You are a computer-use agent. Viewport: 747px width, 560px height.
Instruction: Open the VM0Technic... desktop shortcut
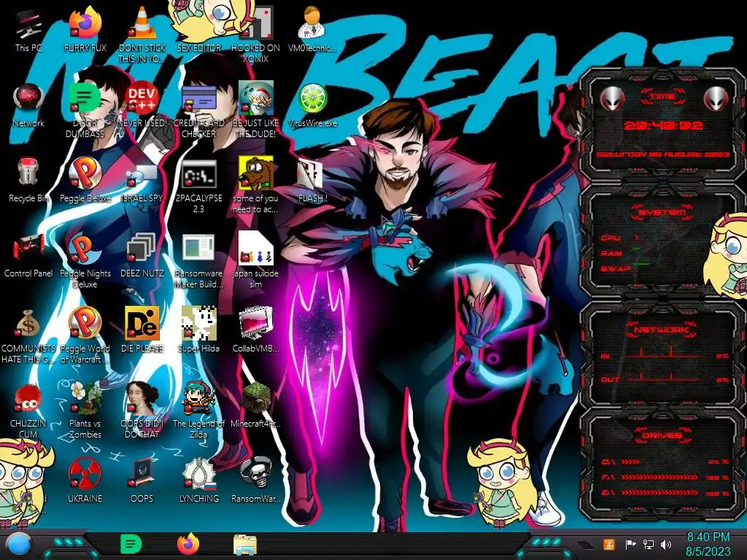(312, 30)
